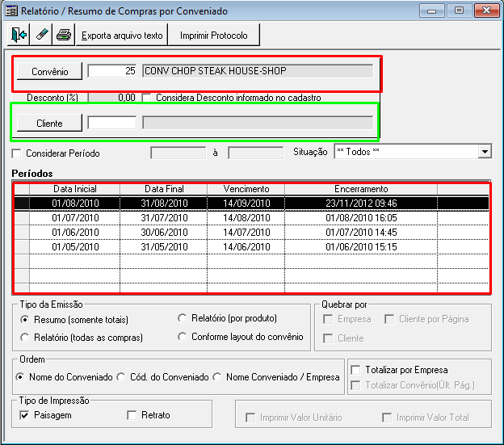Click the period end date field
The width and height of the screenshot is (504, 445).
tap(255, 153)
